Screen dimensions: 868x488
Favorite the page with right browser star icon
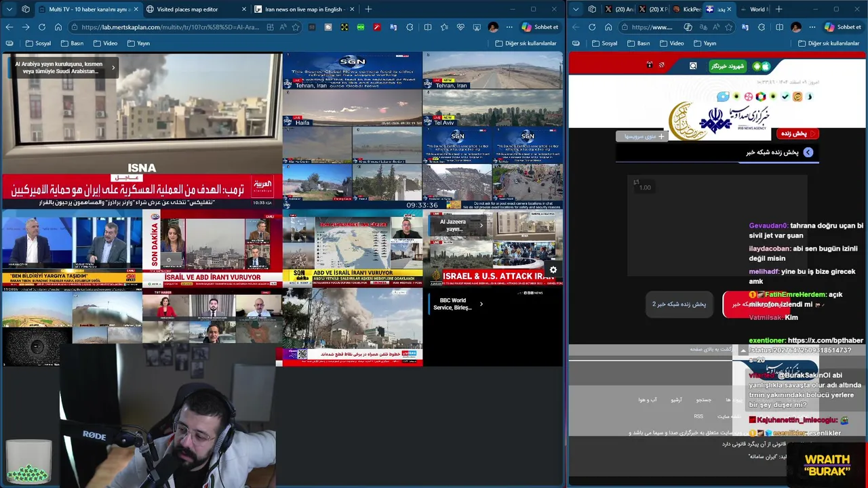(x=729, y=27)
